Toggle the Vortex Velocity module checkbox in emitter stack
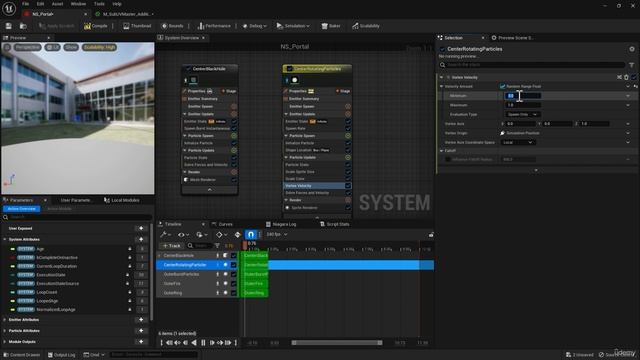This screenshot has width=640, height=360. (348, 186)
